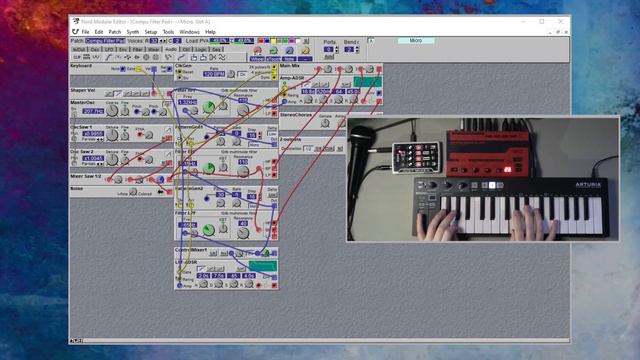Image resolution: width=640 pixels, height=360 pixels.
Task: Click the Osc Saw 1 Partials arrows
Action: (x=99, y=139)
